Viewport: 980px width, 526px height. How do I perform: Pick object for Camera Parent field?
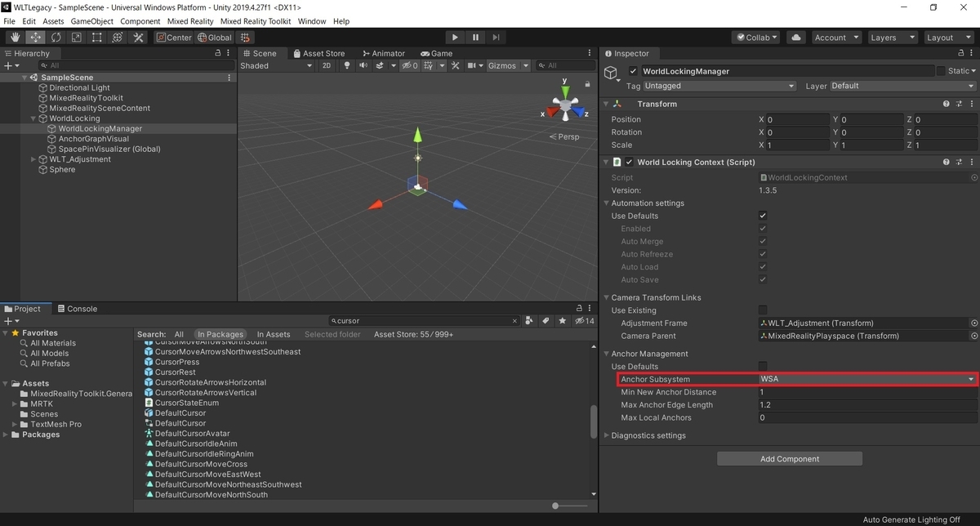pos(973,336)
